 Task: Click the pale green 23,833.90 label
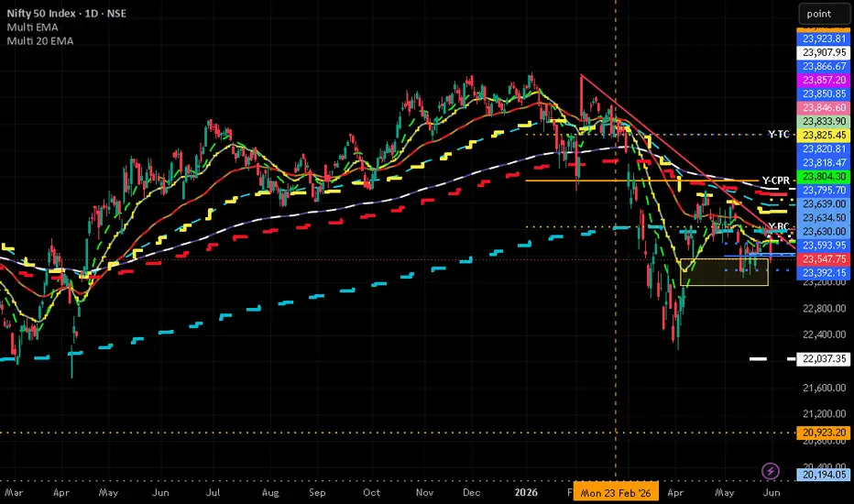coord(823,121)
